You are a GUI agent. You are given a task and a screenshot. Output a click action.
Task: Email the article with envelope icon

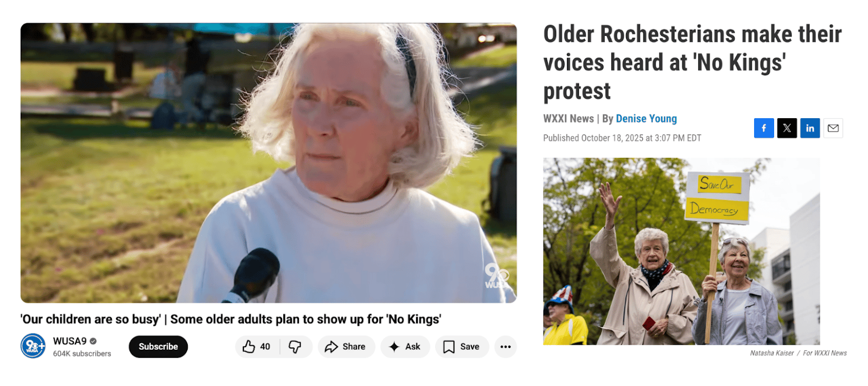[x=833, y=128]
